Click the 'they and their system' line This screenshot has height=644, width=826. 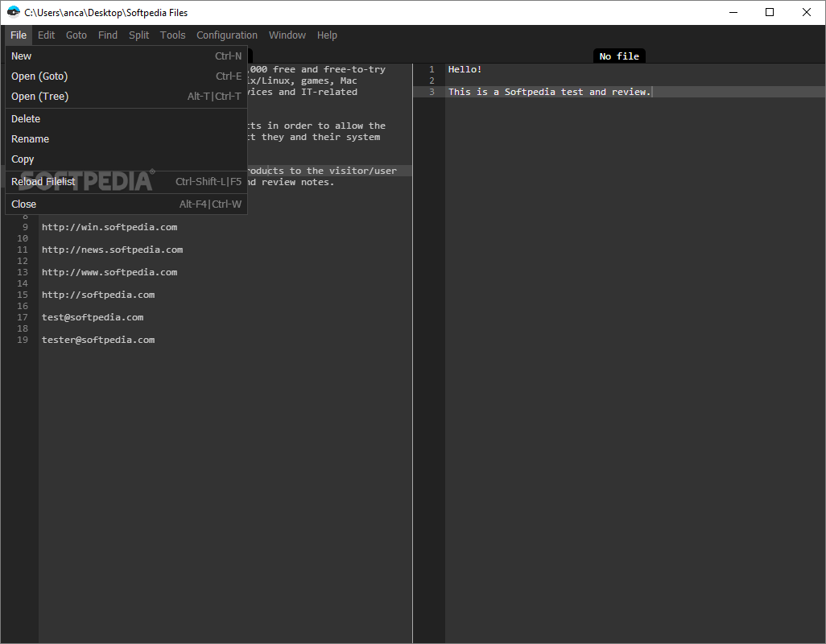coord(315,137)
